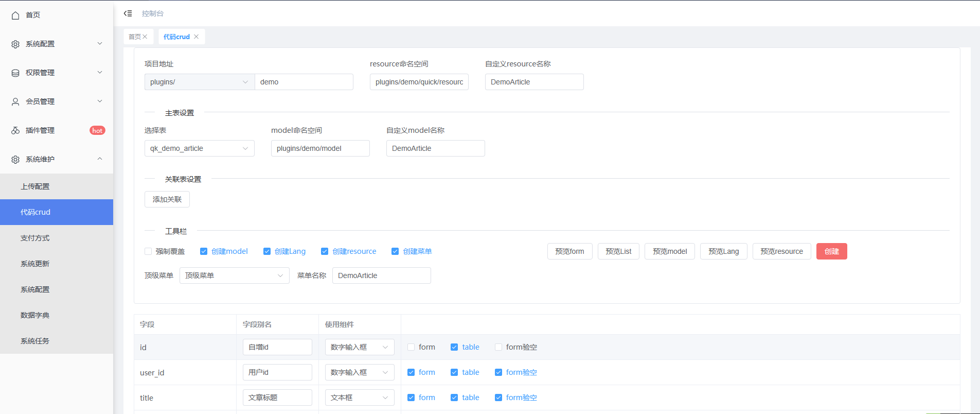Viewport: 980px width, 414px height.
Task: Collapse the sidebar with the fold icon
Action: tap(128, 13)
